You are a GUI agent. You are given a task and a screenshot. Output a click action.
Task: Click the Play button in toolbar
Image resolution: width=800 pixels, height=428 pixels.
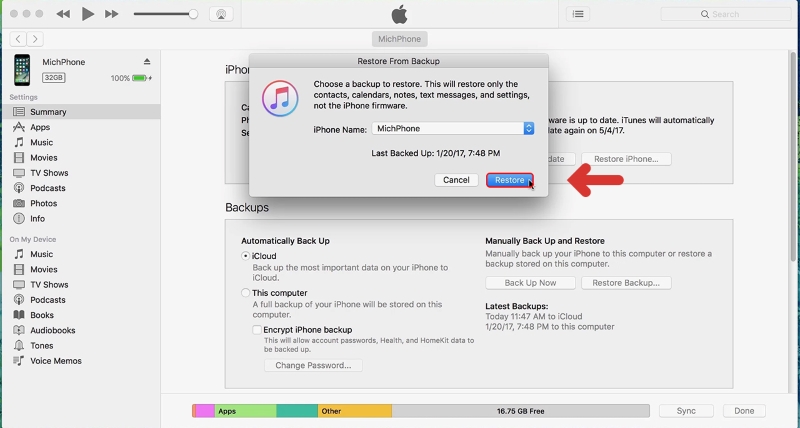(88, 14)
